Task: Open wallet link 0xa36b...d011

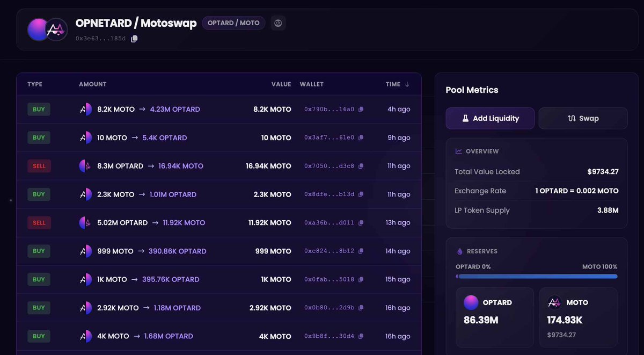Action: coord(329,223)
